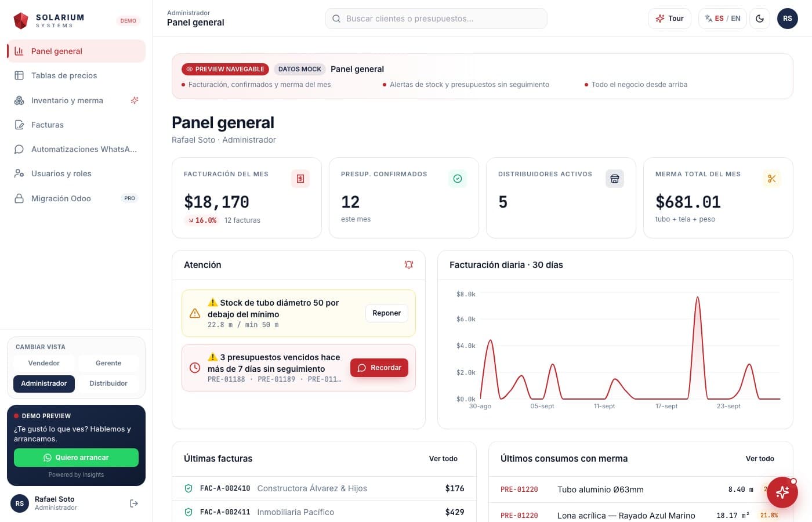Open the floating sparkle assistant button

(782, 492)
